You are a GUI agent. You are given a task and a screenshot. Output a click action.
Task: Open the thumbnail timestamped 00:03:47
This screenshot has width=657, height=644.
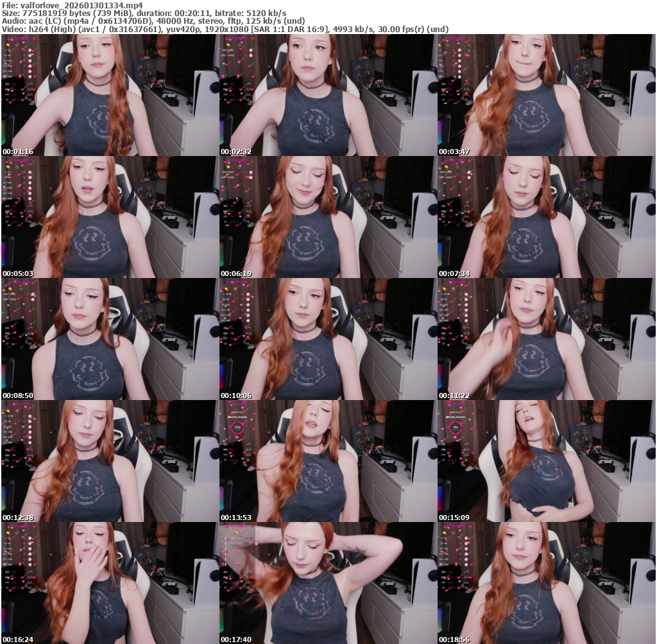click(x=547, y=95)
